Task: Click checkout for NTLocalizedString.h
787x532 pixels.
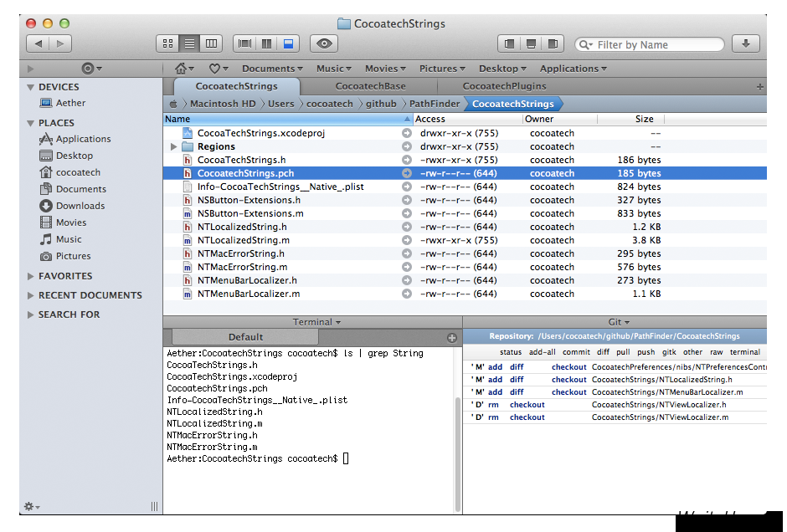Action: coord(568,379)
